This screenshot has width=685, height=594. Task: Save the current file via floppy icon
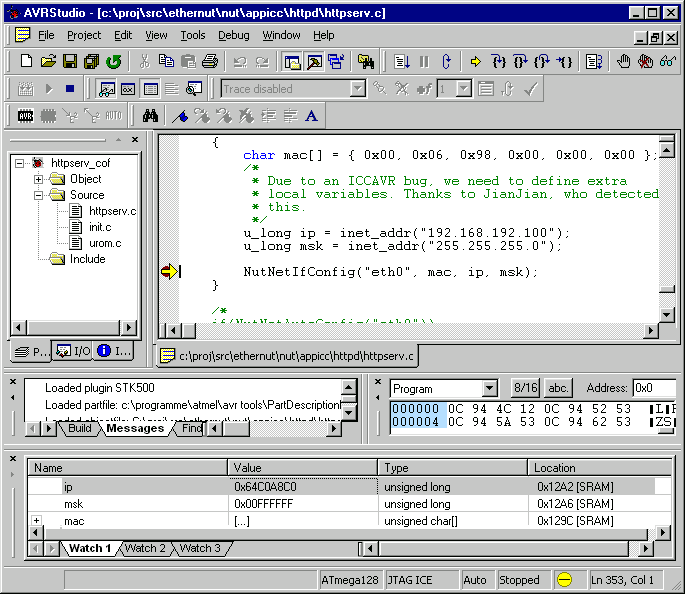(70, 62)
